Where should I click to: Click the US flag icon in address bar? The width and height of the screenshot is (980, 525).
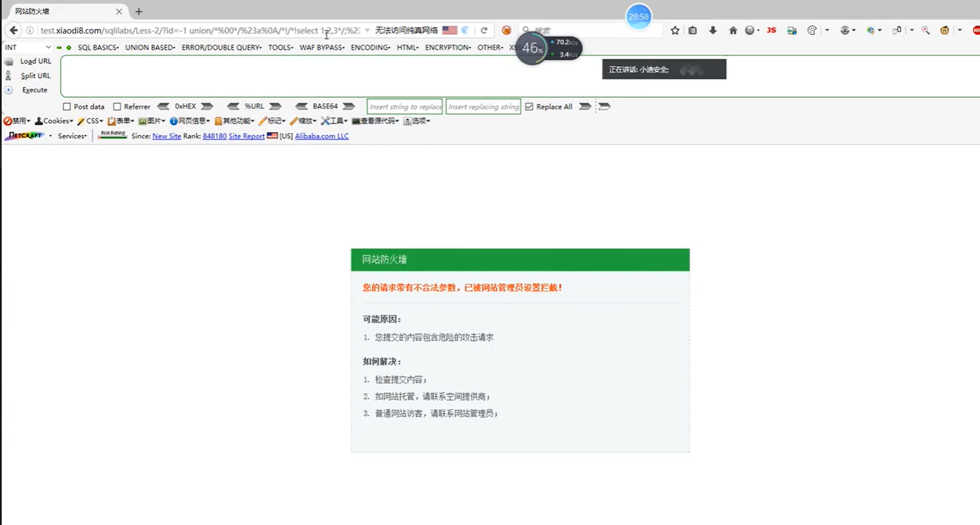tap(450, 30)
